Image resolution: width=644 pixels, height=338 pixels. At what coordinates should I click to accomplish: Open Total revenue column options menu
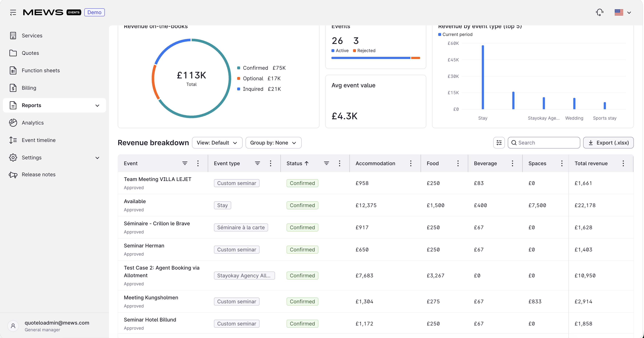pyautogui.click(x=623, y=163)
